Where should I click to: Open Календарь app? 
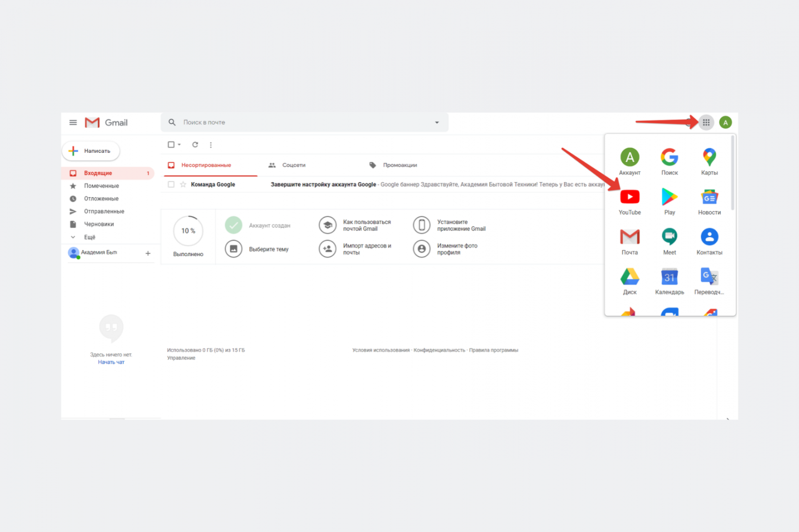[x=669, y=281]
